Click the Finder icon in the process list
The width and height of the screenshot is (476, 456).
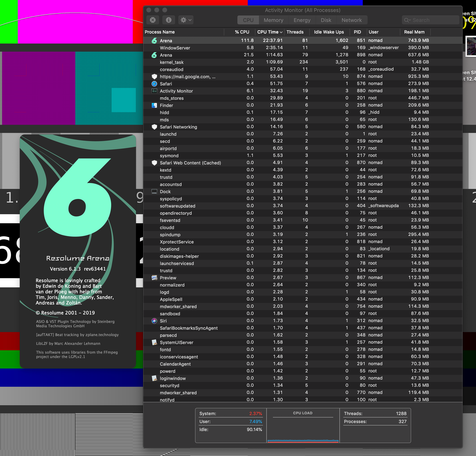point(154,105)
